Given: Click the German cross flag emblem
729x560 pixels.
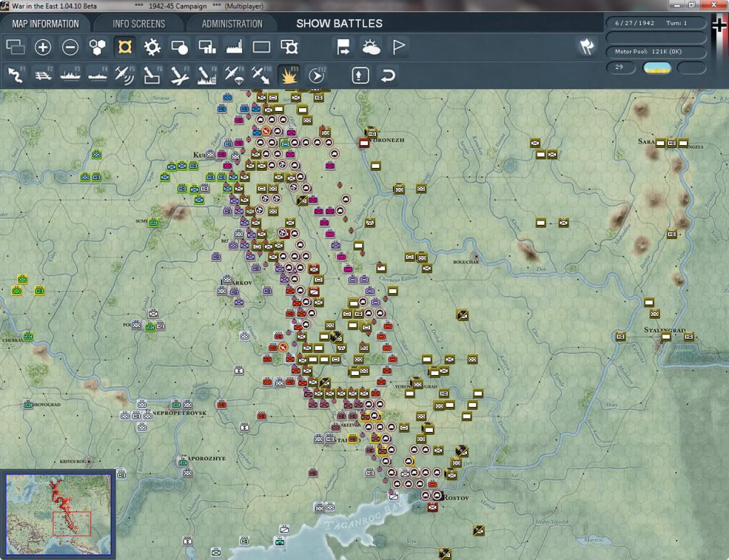Looking at the screenshot, I should [x=719, y=26].
